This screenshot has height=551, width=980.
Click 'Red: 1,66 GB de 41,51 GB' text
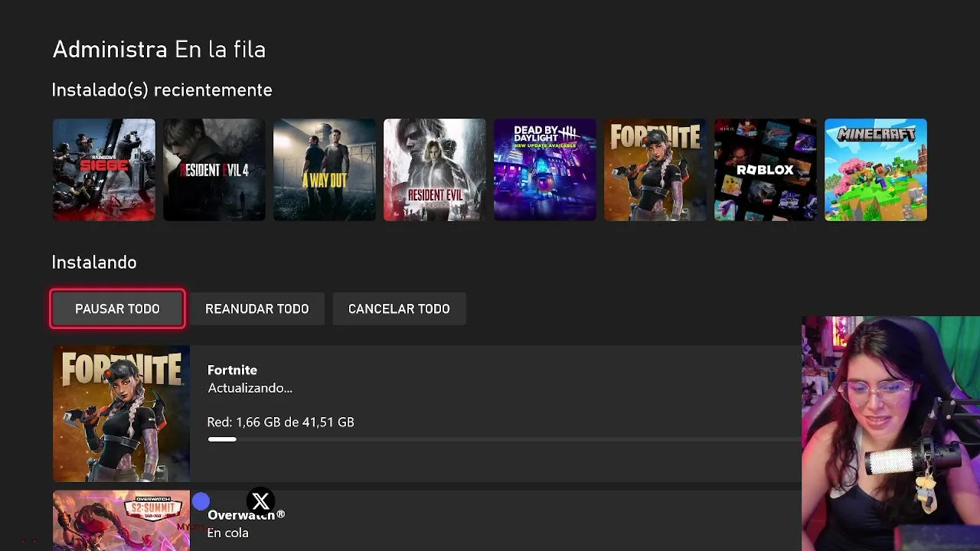[280, 422]
